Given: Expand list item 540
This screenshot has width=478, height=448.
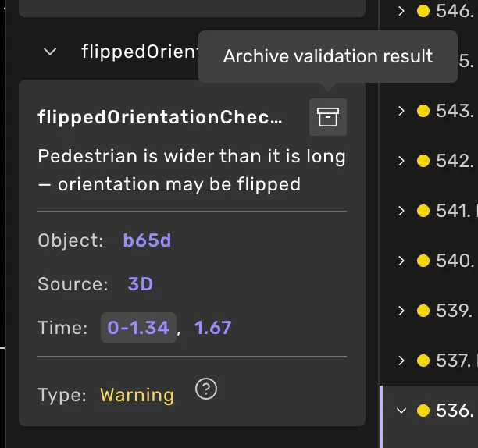Looking at the screenshot, I should coord(401,261).
